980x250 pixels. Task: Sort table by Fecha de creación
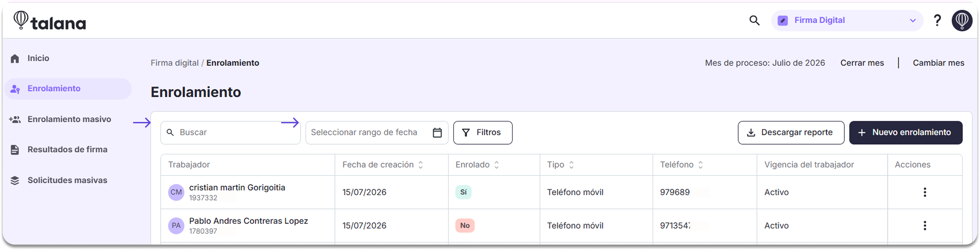click(x=420, y=165)
